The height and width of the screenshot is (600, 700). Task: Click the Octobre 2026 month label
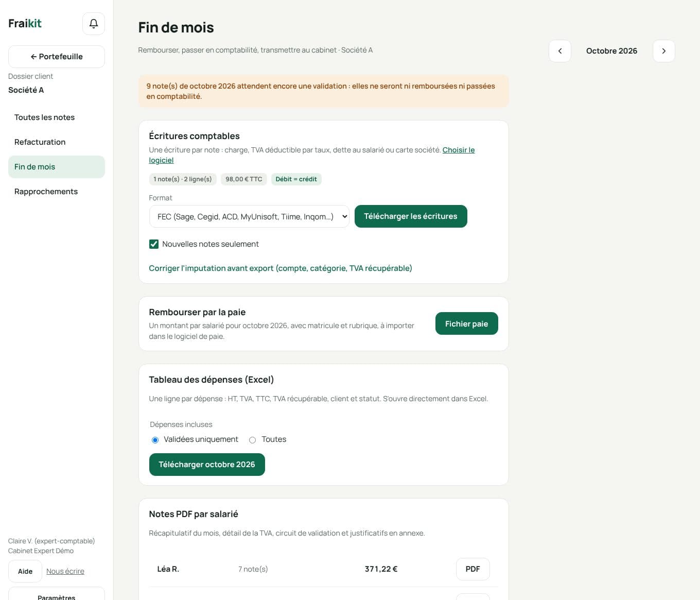pyautogui.click(x=611, y=51)
